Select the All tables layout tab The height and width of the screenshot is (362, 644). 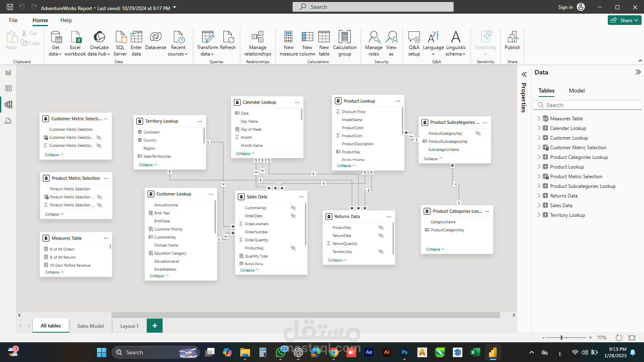51,326
